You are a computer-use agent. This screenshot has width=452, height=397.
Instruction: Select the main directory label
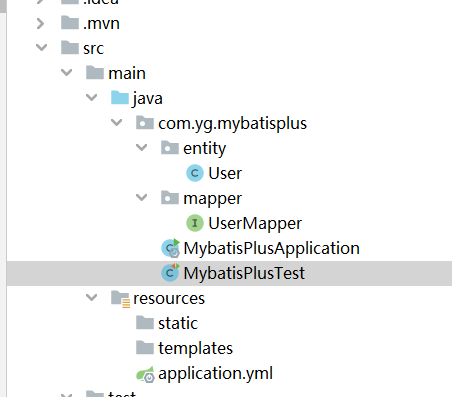127,73
